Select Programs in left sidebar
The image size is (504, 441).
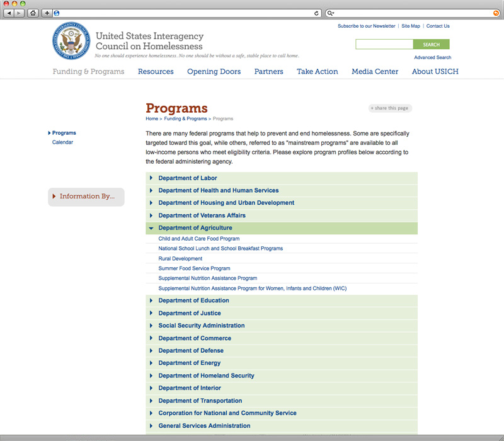pos(64,133)
